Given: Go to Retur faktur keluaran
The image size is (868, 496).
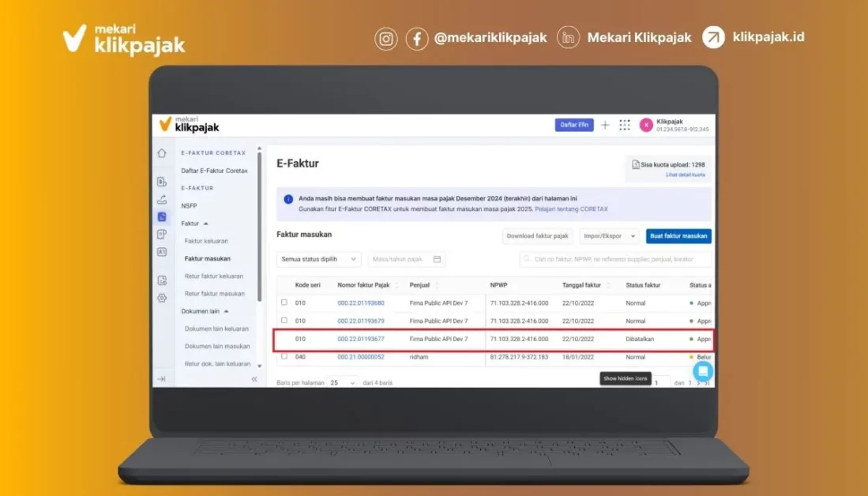Looking at the screenshot, I should tap(214, 276).
